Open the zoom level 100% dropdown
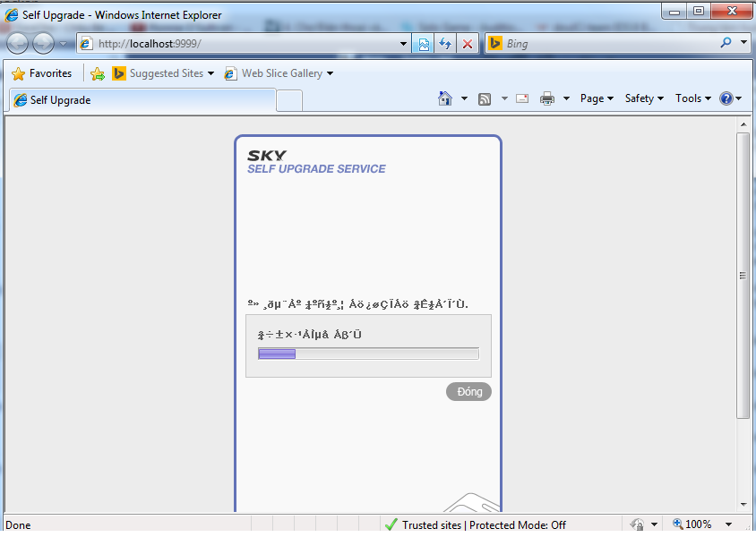 [x=728, y=524]
